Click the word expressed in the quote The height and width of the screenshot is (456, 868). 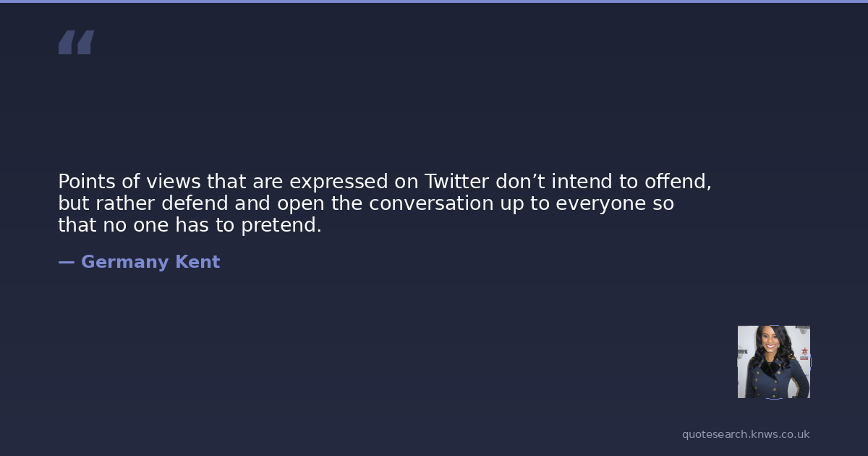point(339,181)
